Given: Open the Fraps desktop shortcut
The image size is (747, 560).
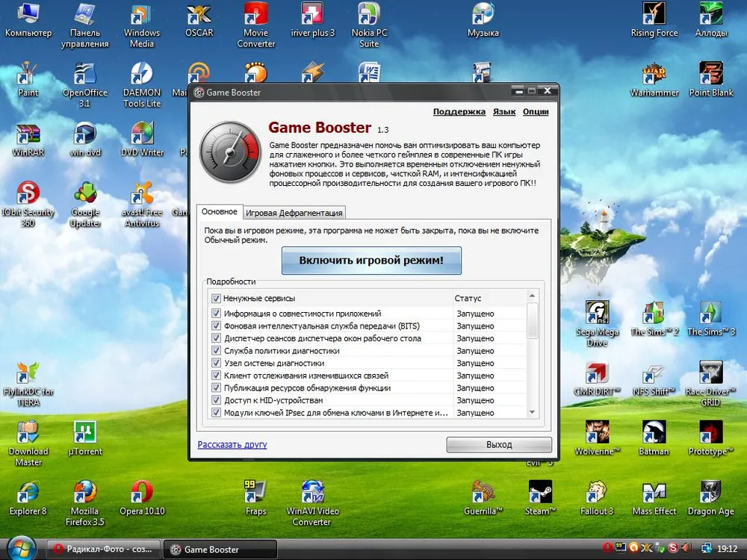Looking at the screenshot, I should pyautogui.click(x=255, y=493).
